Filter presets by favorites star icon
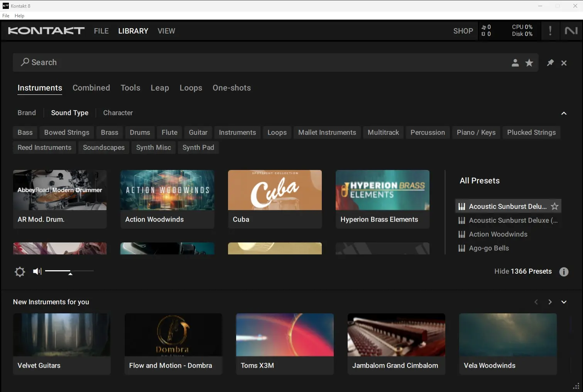This screenshot has width=583, height=392. click(529, 62)
